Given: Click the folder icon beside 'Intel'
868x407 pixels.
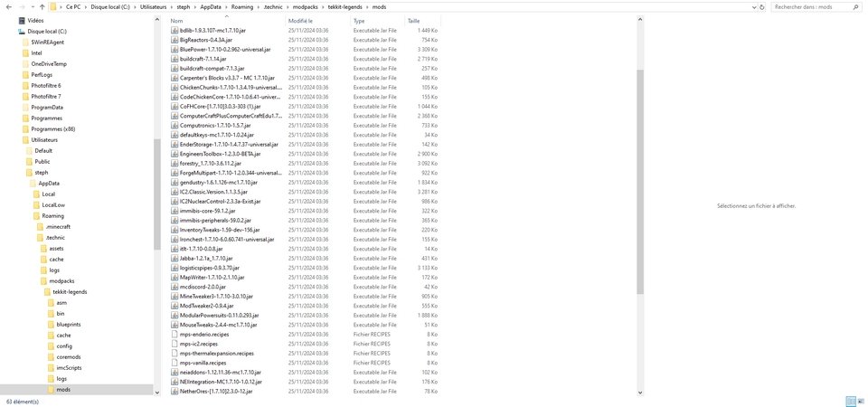Looking at the screenshot, I should tap(25, 53).
